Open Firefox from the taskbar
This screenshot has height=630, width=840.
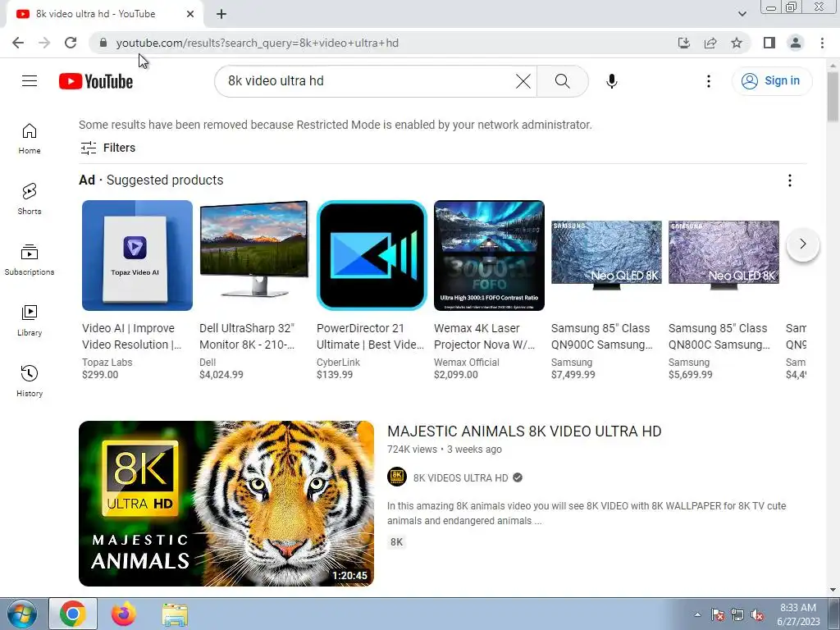tap(124, 614)
